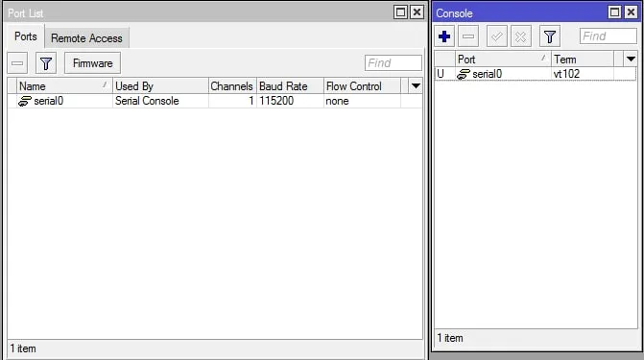Add a new console entry with plus icon

pyautogui.click(x=444, y=36)
